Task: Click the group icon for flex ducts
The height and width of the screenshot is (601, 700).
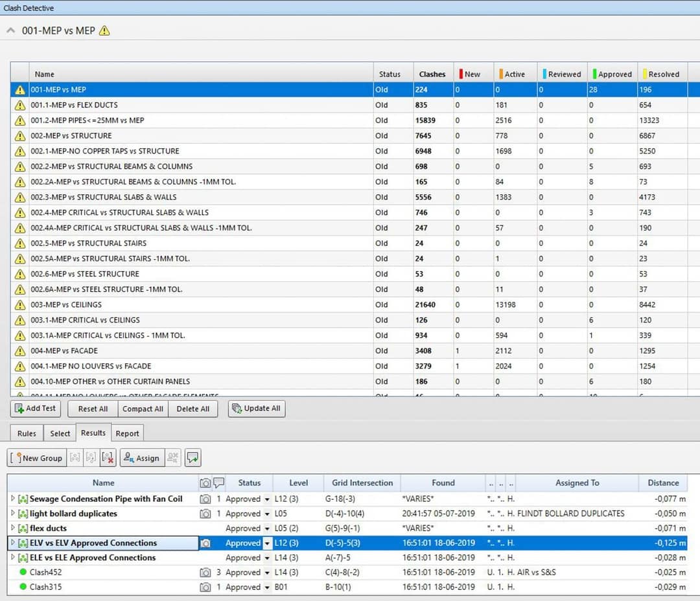Action: tap(23, 528)
